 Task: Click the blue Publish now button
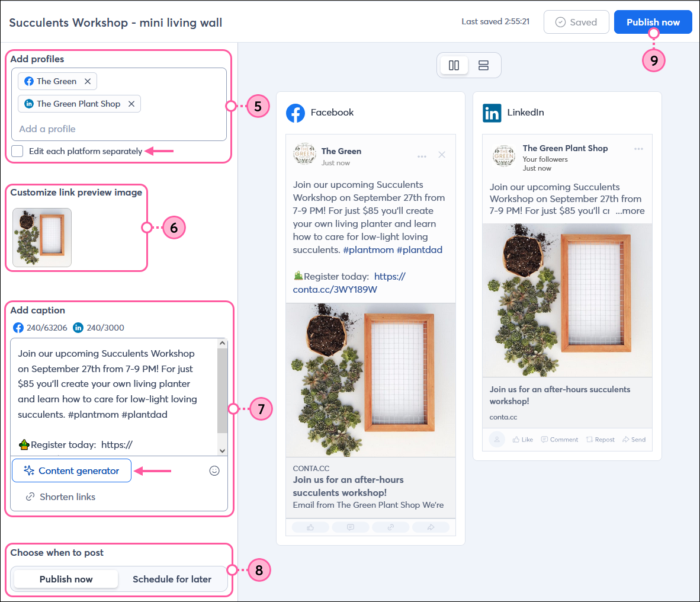pyautogui.click(x=653, y=22)
